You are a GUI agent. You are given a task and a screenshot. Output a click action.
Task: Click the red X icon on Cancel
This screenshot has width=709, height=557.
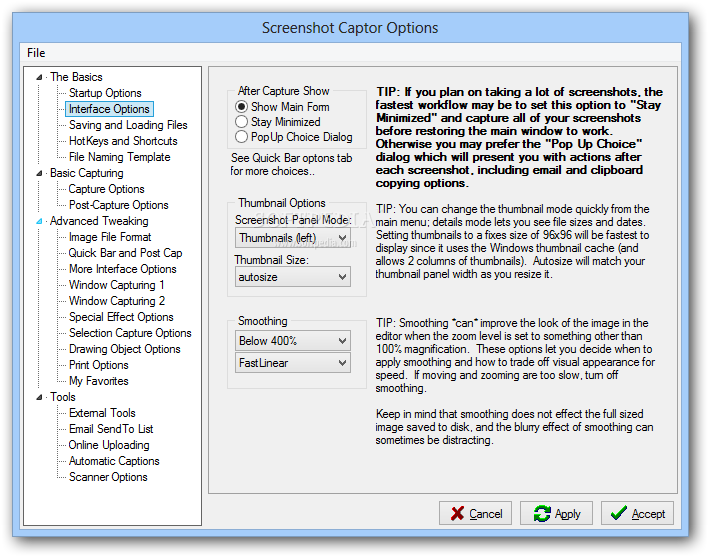(457, 513)
